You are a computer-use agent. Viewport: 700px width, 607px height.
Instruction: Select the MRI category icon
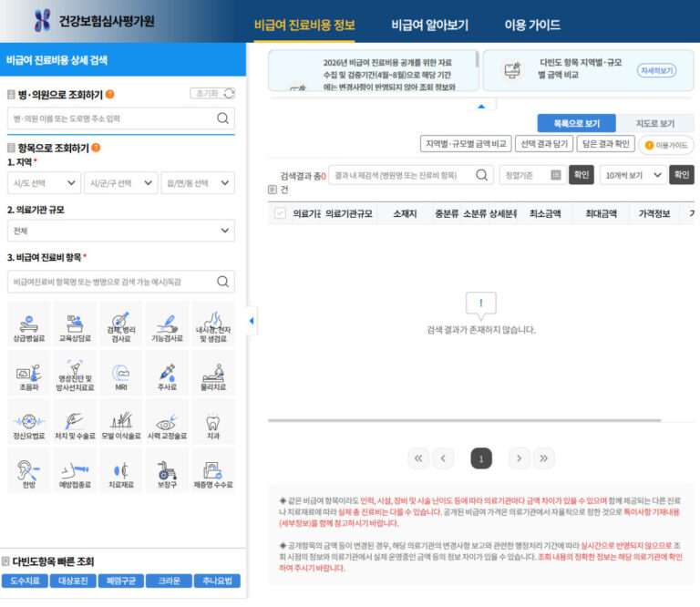121,373
